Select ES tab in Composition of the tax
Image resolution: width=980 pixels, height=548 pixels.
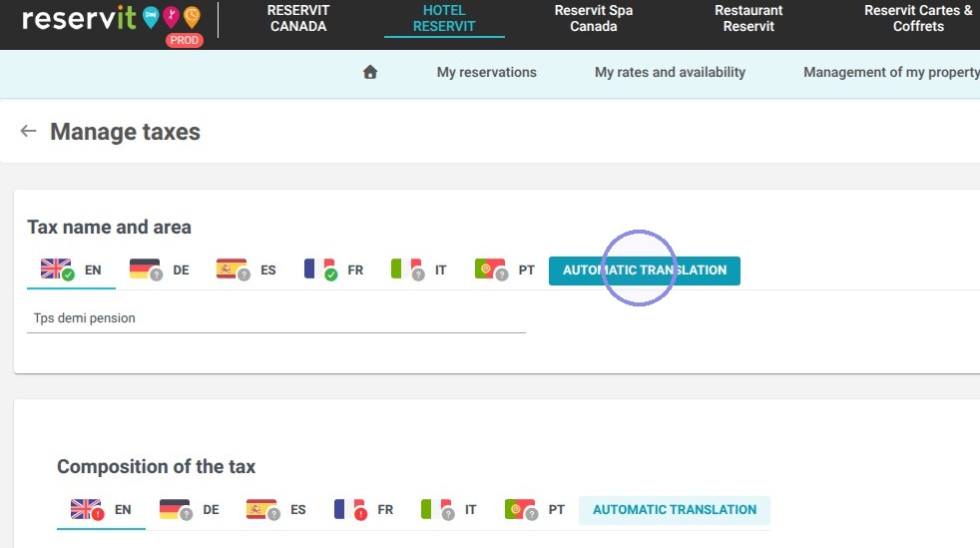pyautogui.click(x=276, y=510)
